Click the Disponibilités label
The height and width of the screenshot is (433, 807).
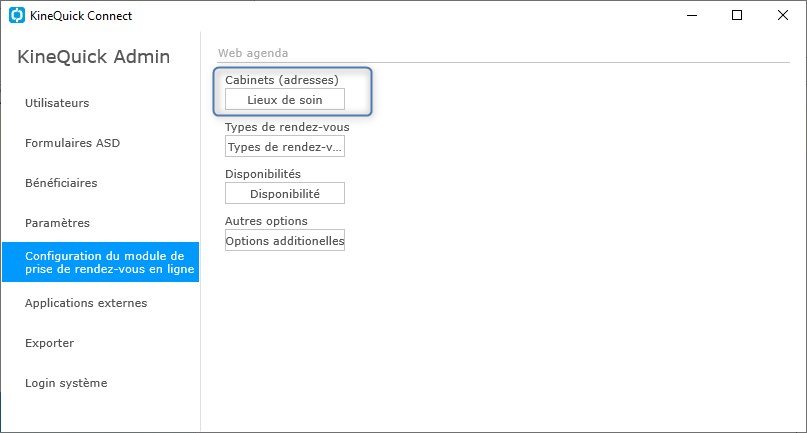point(263,174)
